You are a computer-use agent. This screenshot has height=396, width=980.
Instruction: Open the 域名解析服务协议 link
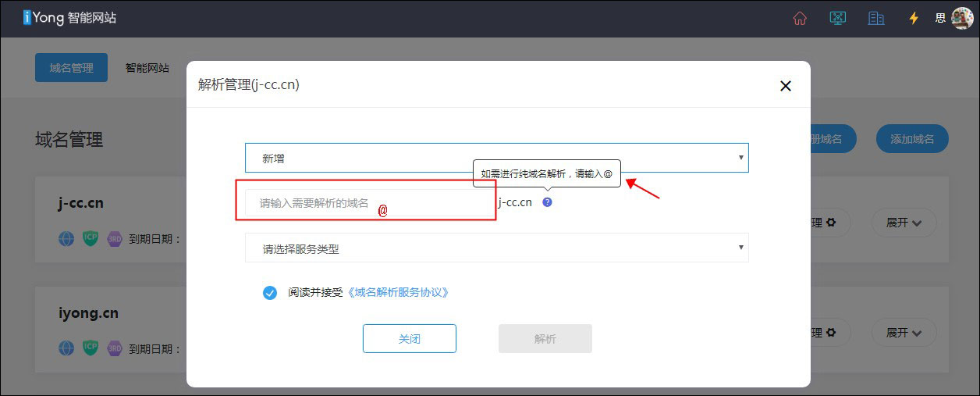[398, 292]
